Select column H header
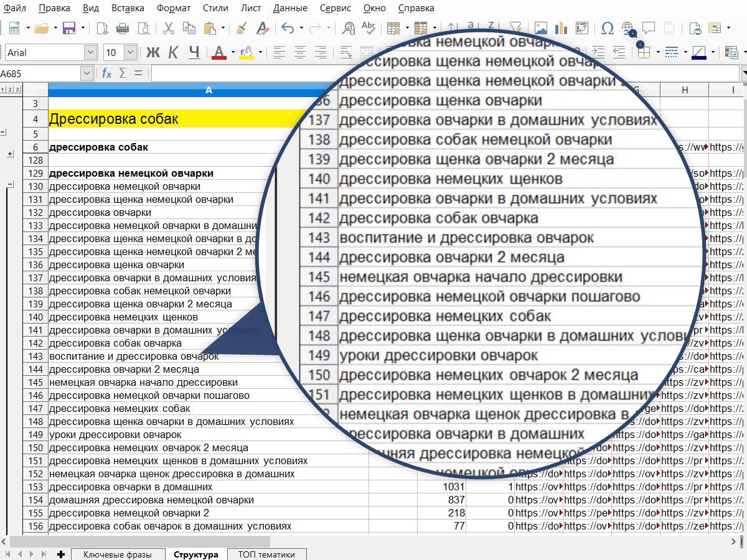This screenshot has width=747, height=560. click(685, 90)
